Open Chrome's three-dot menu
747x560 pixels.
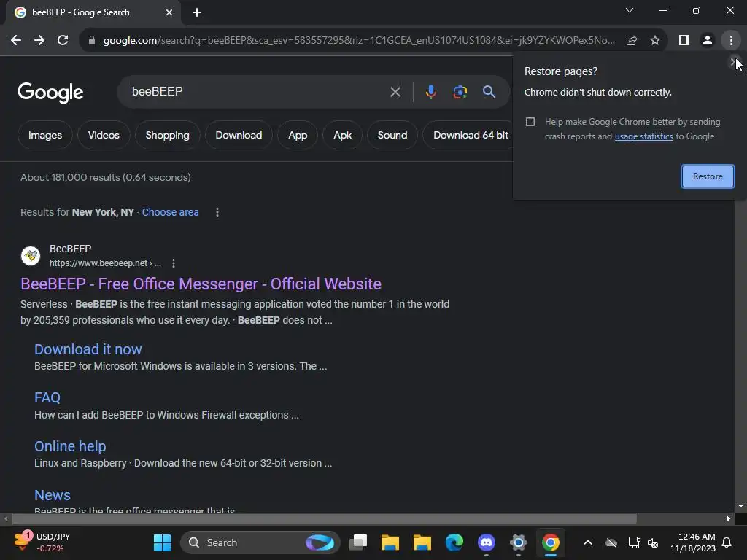(731, 41)
